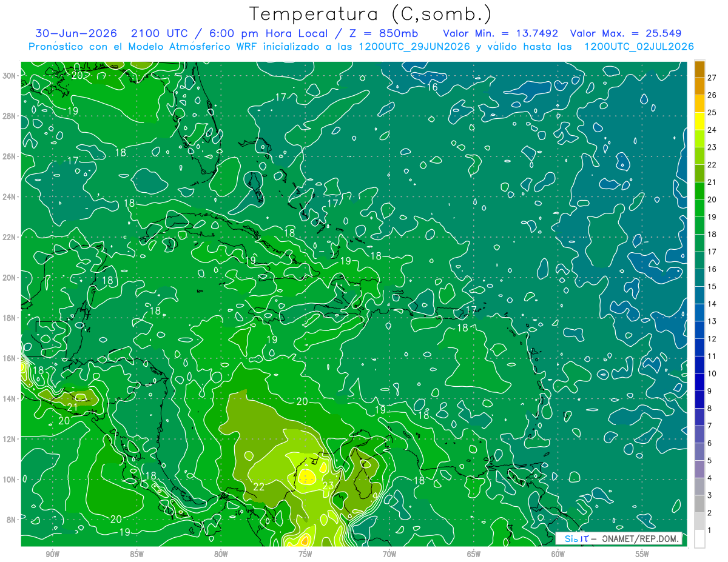Click the 90W longitude axis label

point(53,554)
